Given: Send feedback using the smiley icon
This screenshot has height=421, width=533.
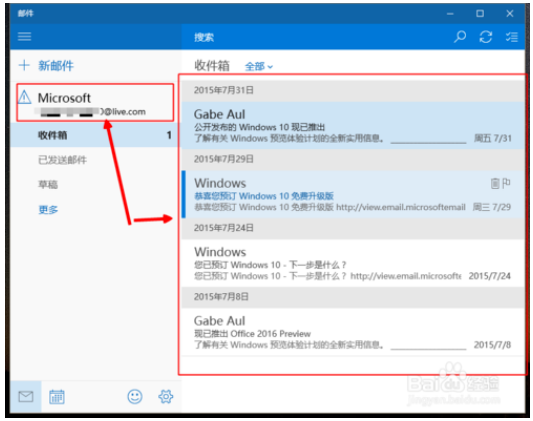Looking at the screenshot, I should click(135, 396).
